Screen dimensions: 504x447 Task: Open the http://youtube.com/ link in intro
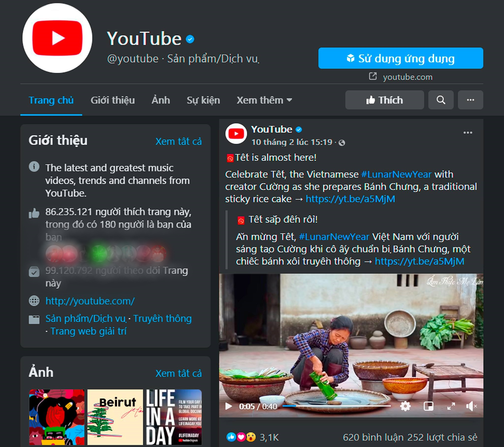pyautogui.click(x=90, y=301)
